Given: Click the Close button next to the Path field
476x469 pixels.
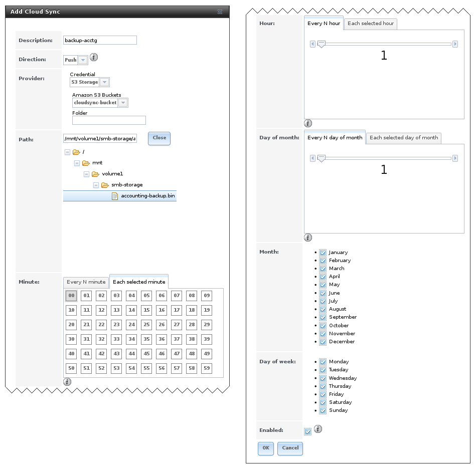Looking at the screenshot, I should coord(159,138).
